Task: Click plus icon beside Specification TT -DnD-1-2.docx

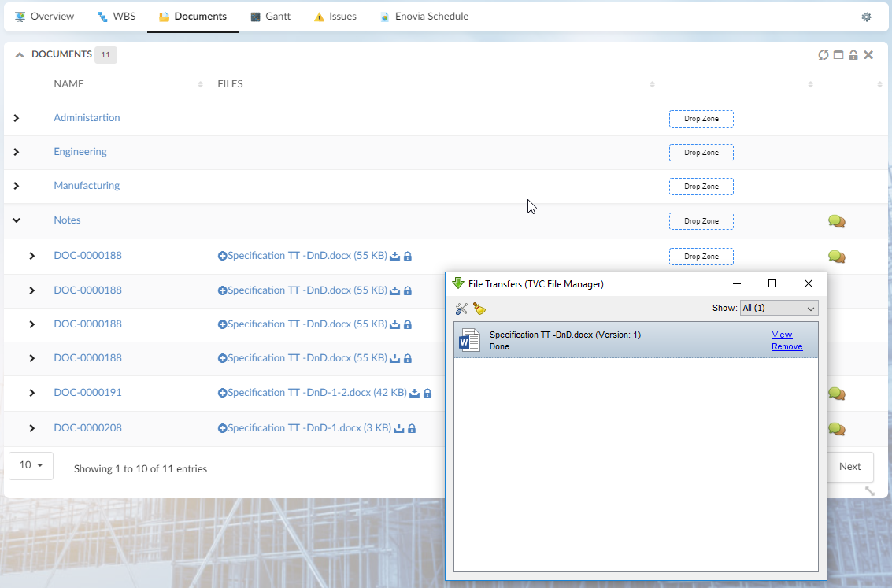Action: click(x=222, y=393)
